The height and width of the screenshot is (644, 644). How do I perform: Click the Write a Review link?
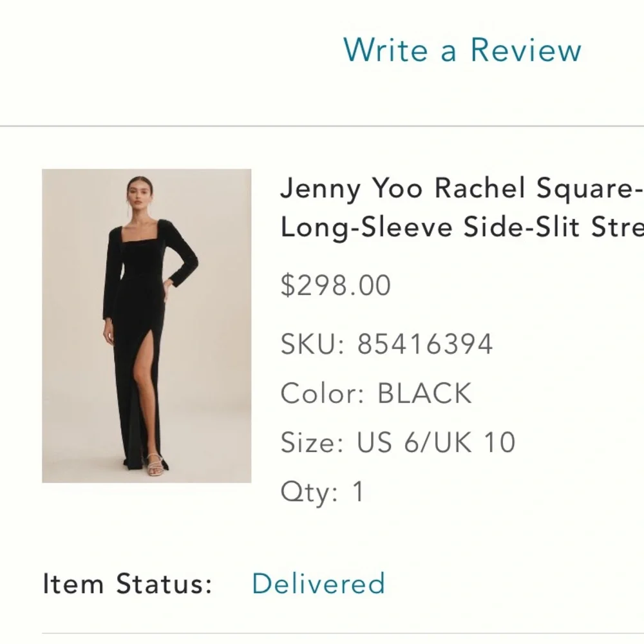(461, 52)
